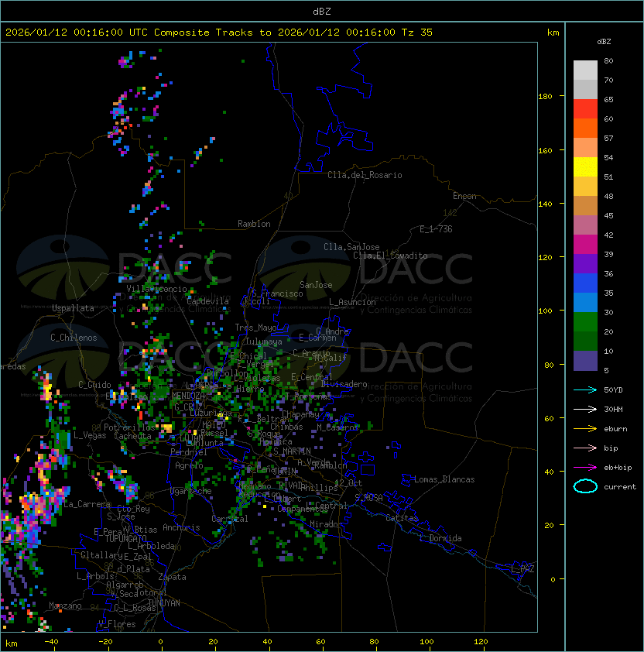Click the 'Tz 35' value in header

tap(417, 33)
